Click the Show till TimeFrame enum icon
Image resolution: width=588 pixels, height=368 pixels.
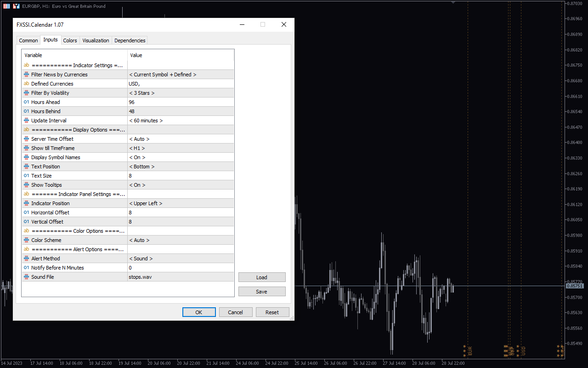pos(26,148)
